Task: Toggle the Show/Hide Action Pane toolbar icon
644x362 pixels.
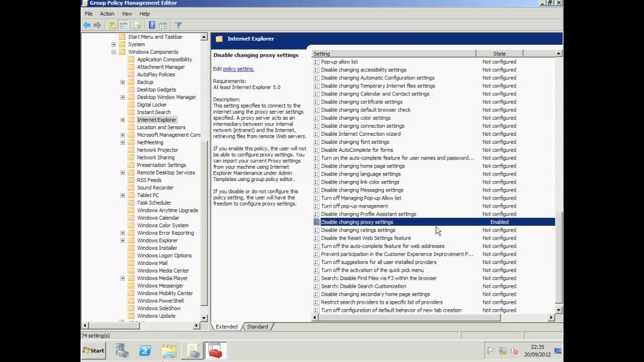Action: [163, 25]
